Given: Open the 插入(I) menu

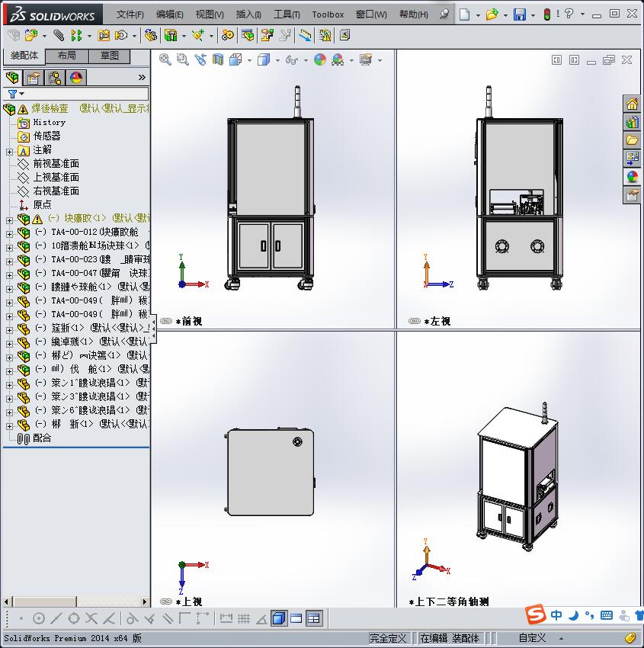Looking at the screenshot, I should coord(248,14).
